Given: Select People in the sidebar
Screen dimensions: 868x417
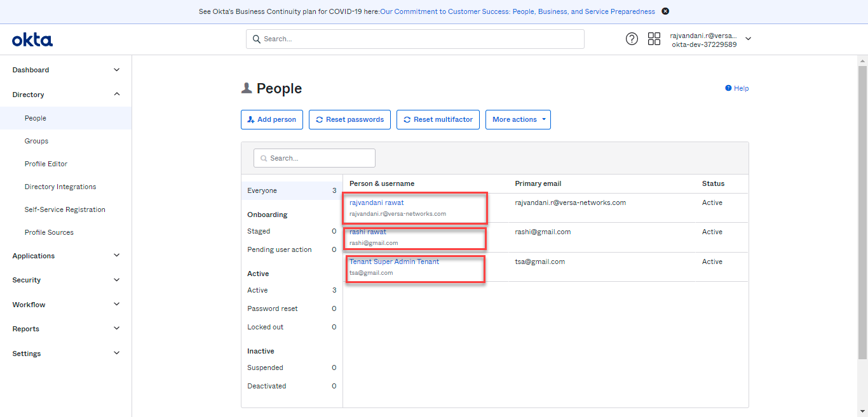Looking at the screenshot, I should coord(65,118).
